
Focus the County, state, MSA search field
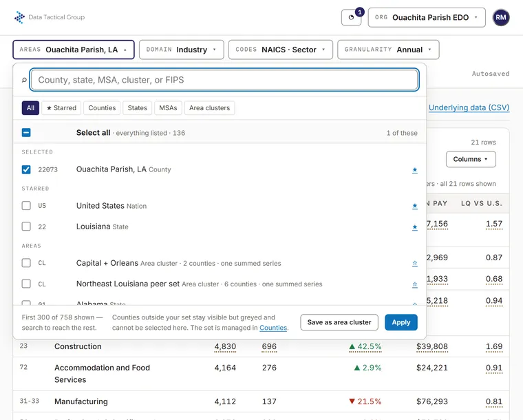(224, 80)
